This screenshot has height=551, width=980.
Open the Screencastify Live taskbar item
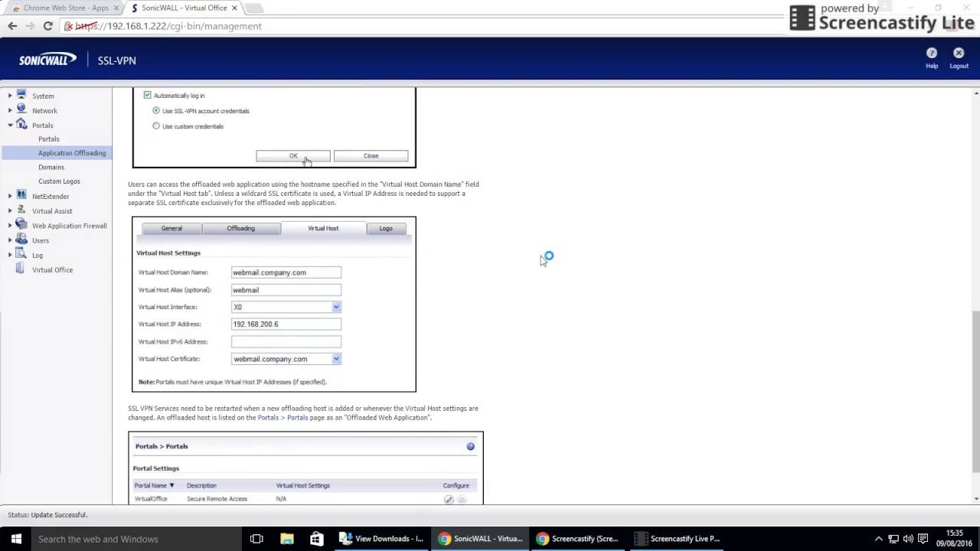tap(677, 539)
